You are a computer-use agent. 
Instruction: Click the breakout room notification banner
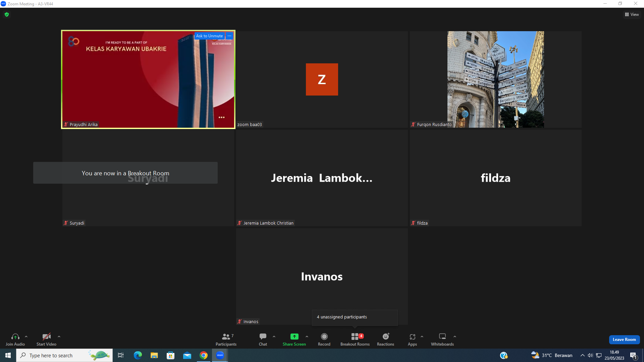[125, 173]
